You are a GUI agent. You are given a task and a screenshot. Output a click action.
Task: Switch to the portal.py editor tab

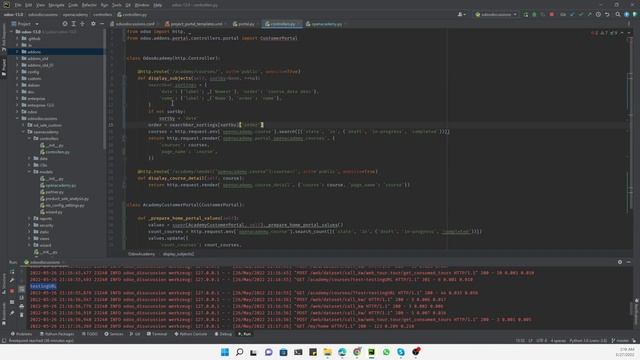244,24
